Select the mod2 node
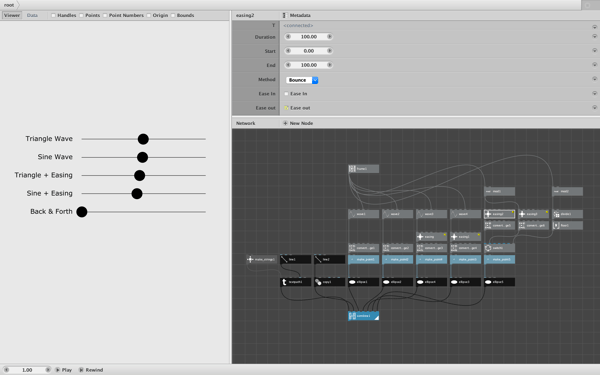Screen dimensions: 600x375 pos(567,191)
